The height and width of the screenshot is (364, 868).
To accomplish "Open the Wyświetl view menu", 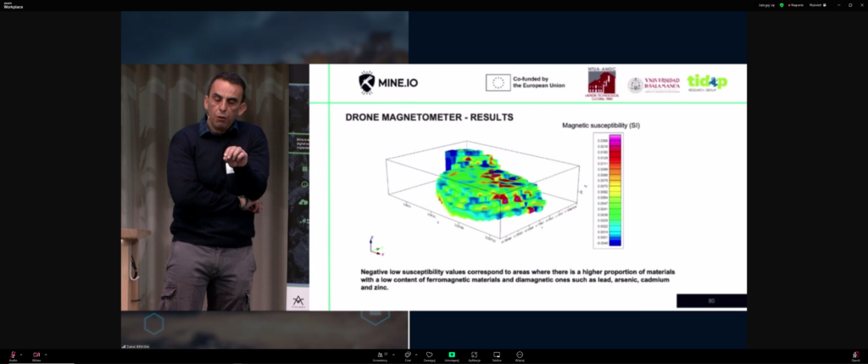I will 816,5.
